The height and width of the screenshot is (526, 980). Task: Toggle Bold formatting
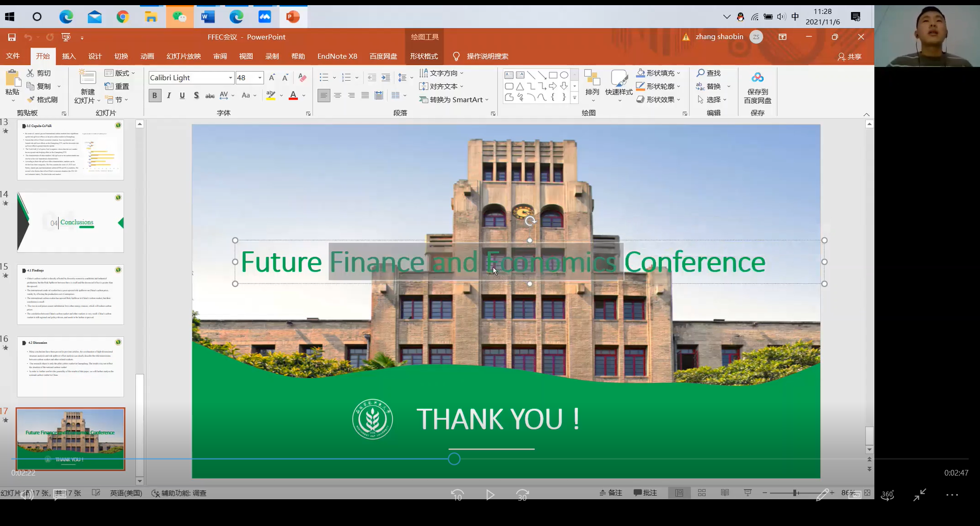(x=154, y=95)
